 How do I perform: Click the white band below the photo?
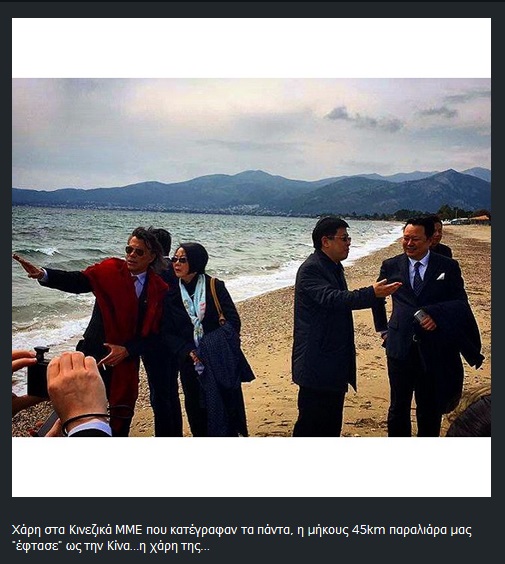[x=251, y=467]
